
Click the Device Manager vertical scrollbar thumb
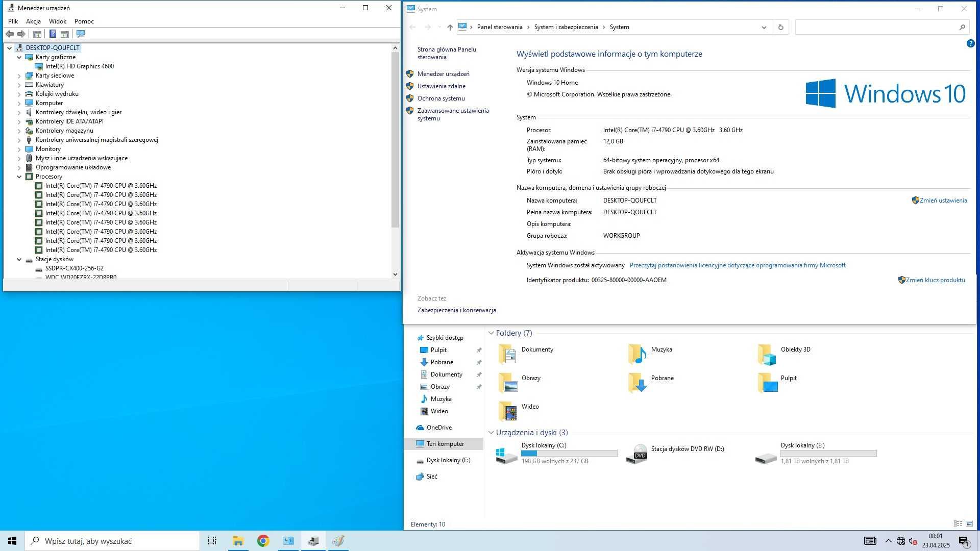coord(395,139)
